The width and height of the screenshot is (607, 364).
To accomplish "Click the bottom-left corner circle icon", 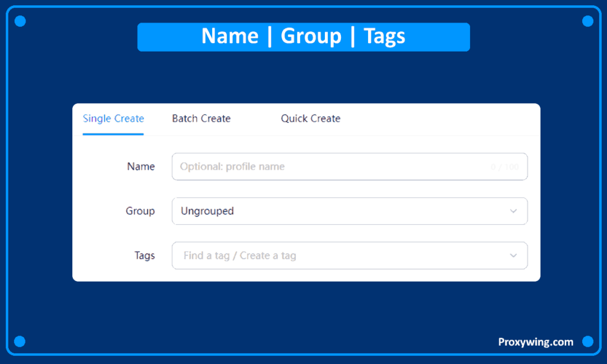I will 20,341.
